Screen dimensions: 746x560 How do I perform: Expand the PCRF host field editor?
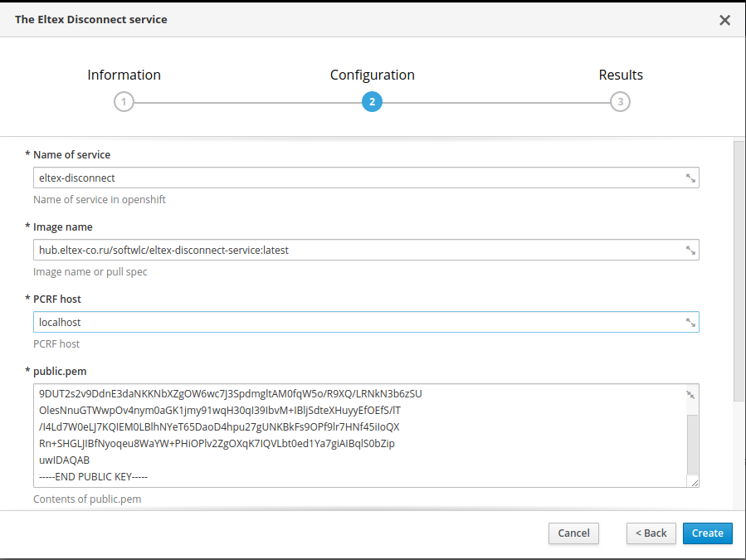690,323
